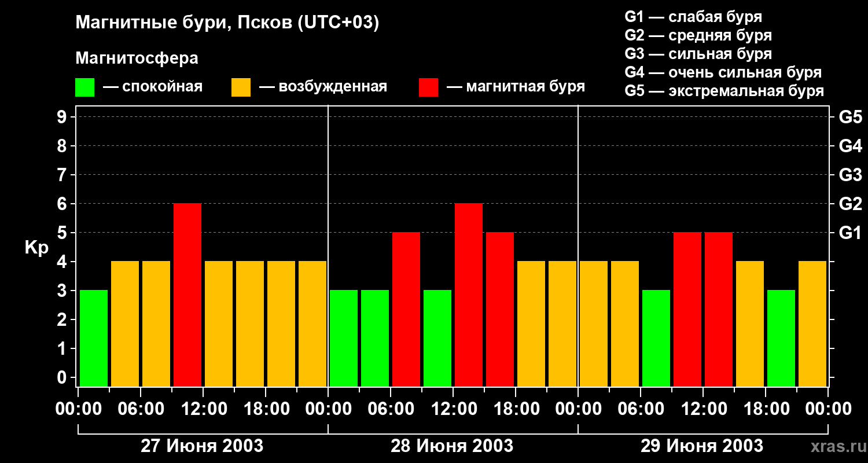
Task: Click the green 'спокойная' legend swatch
Action: (84, 87)
